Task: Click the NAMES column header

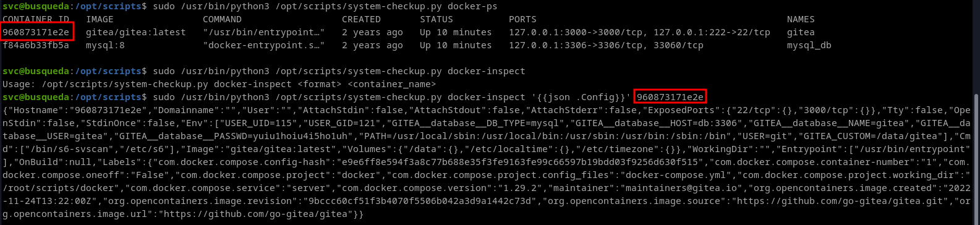Action: pos(801,19)
